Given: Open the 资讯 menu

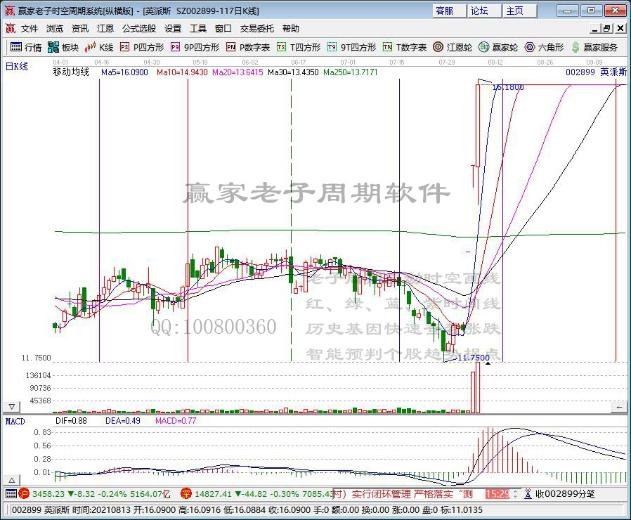Looking at the screenshot, I should tap(80, 29).
